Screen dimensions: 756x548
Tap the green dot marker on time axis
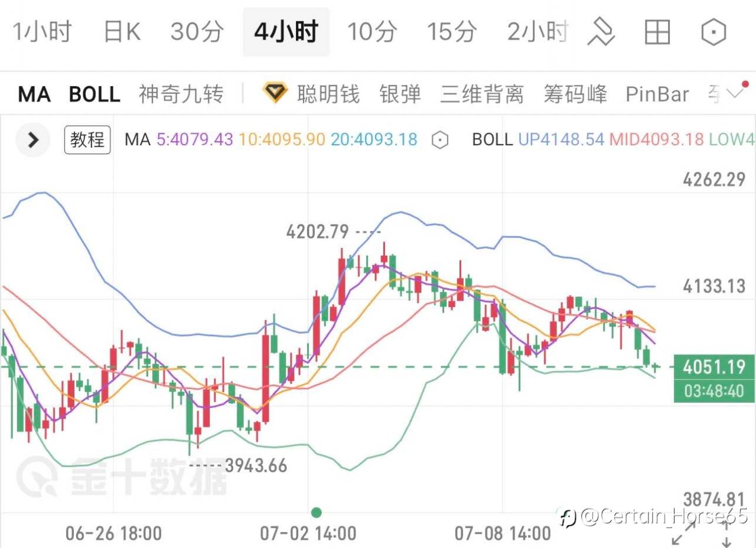[x=317, y=512]
